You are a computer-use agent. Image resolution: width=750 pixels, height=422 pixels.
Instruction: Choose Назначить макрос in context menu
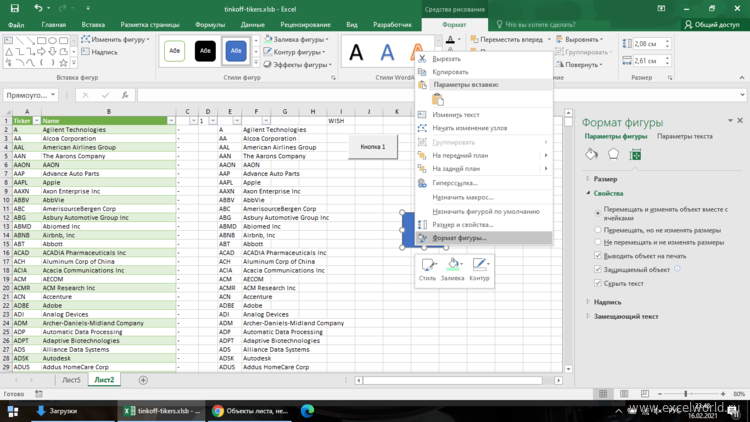484,197
